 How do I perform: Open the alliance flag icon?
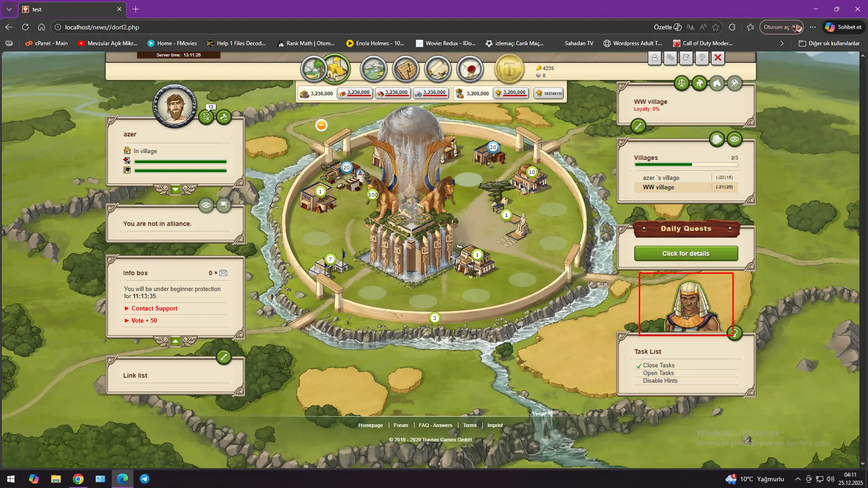223,205
